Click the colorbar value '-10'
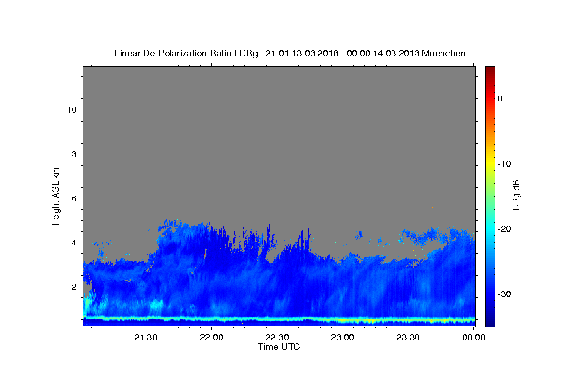The height and width of the screenshot is (392, 588). click(504, 164)
